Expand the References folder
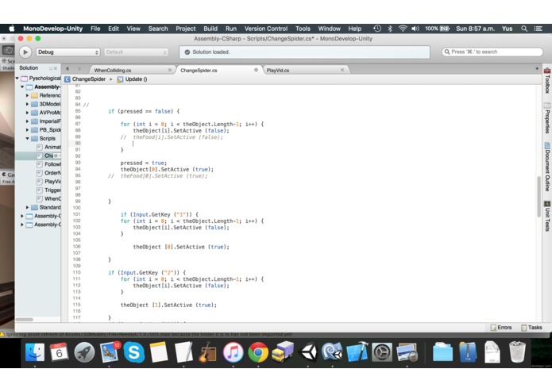Viewport: 552px width, 392px height. point(27,95)
